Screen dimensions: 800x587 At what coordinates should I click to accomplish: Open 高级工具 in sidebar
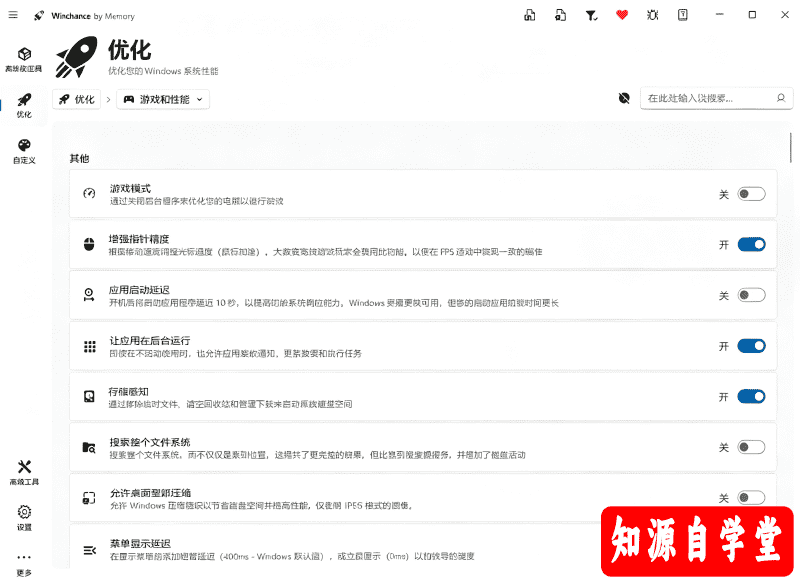pos(24,472)
